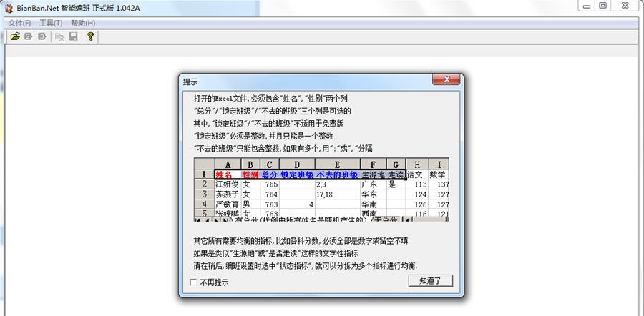Open the 帮助(H) menu
The height and width of the screenshot is (316, 644).
tap(83, 23)
